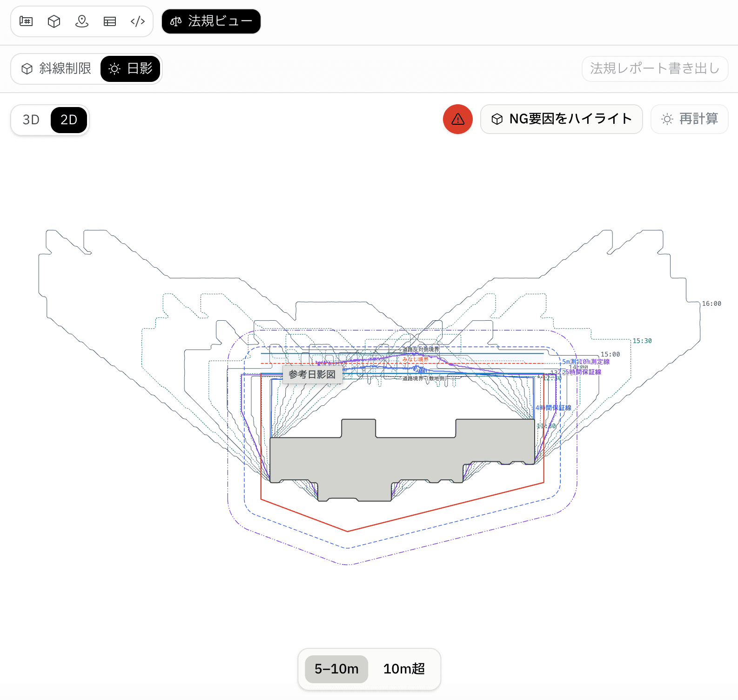Select the 日影 tab
This screenshot has width=738, height=700.
tap(130, 69)
